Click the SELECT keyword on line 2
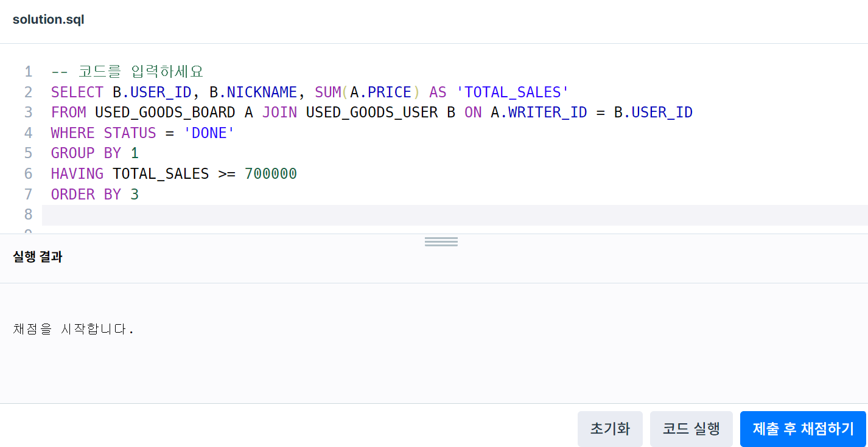The image size is (868, 447). [x=77, y=92]
